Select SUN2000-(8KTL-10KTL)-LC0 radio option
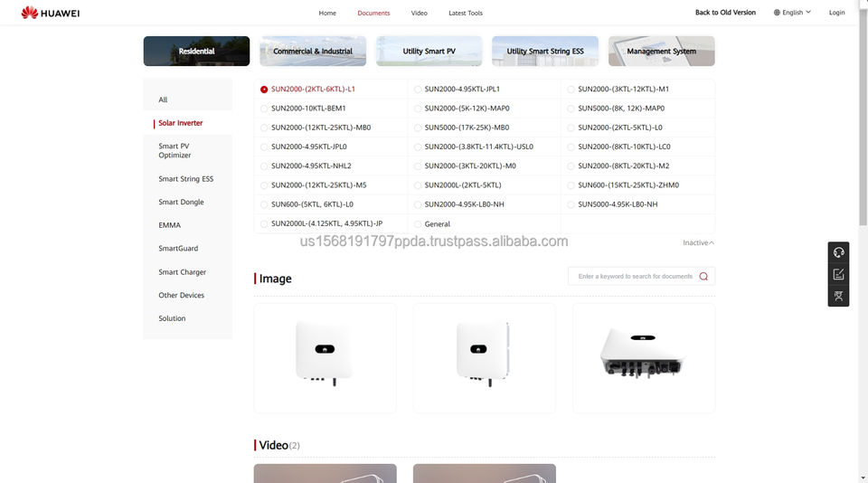This screenshot has height=483, width=868. [571, 147]
